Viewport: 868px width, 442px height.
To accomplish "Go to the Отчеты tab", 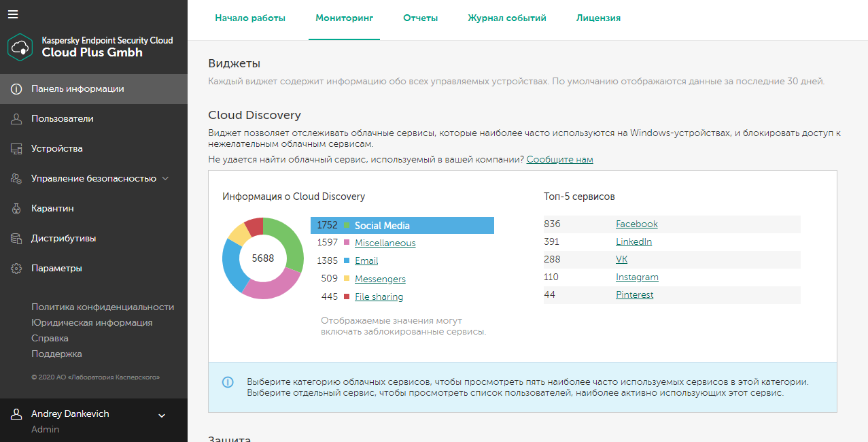I will pyautogui.click(x=420, y=18).
